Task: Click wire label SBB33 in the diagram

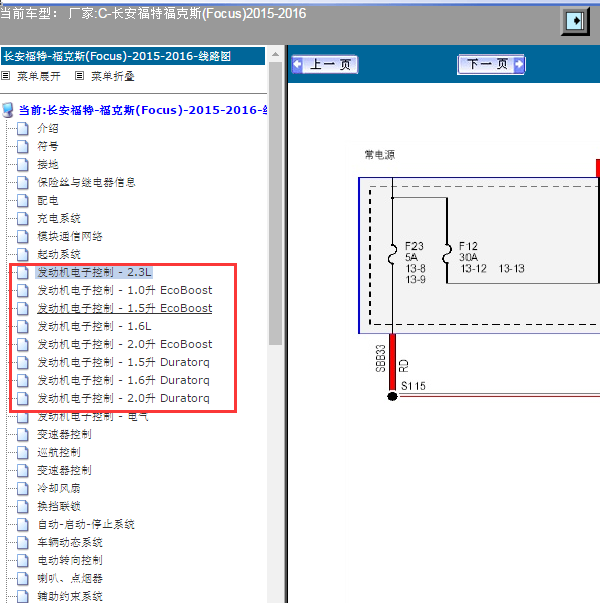Action: click(x=380, y=359)
